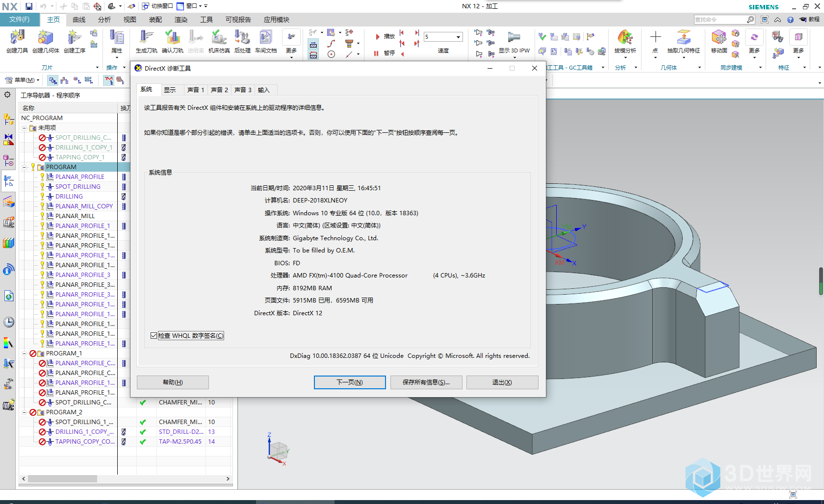Select the SPOT_DRILLING operation under PROGRAM

point(77,187)
